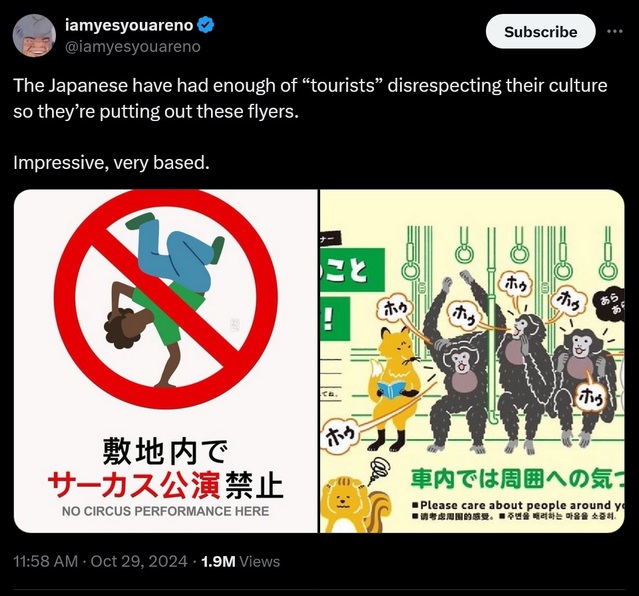This screenshot has width=639, height=596.
Task: Open iamyesyouareno's profile avatar
Action: (x=34, y=36)
